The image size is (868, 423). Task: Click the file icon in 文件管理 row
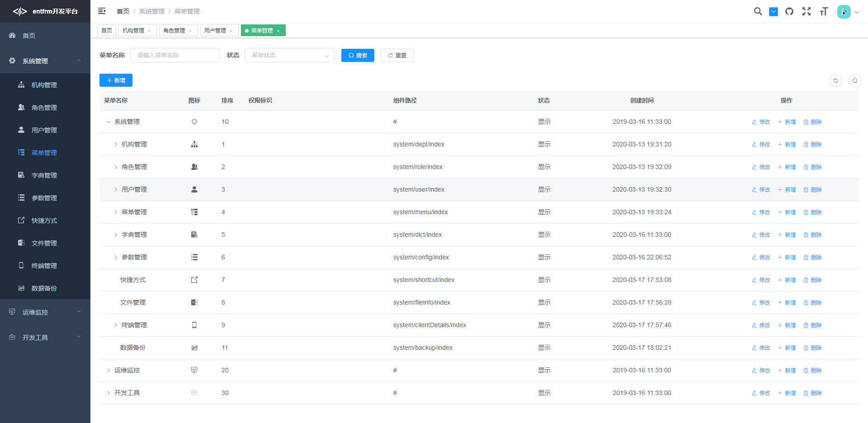pos(194,302)
